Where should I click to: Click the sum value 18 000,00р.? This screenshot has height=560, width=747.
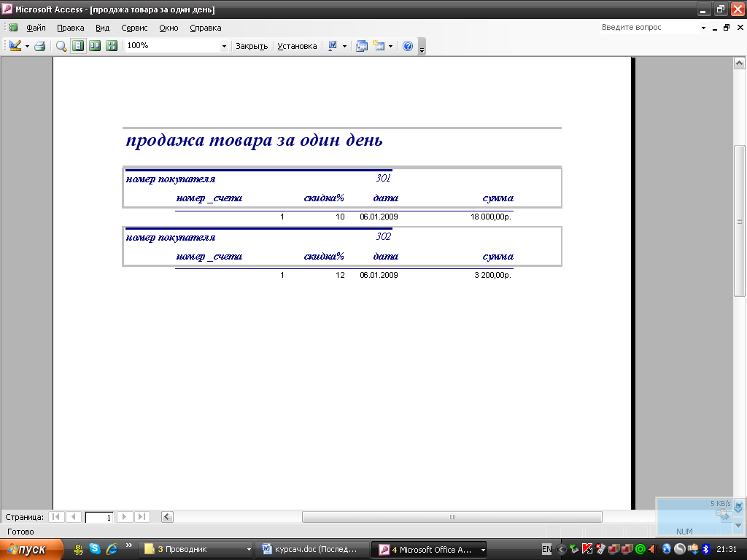491,217
